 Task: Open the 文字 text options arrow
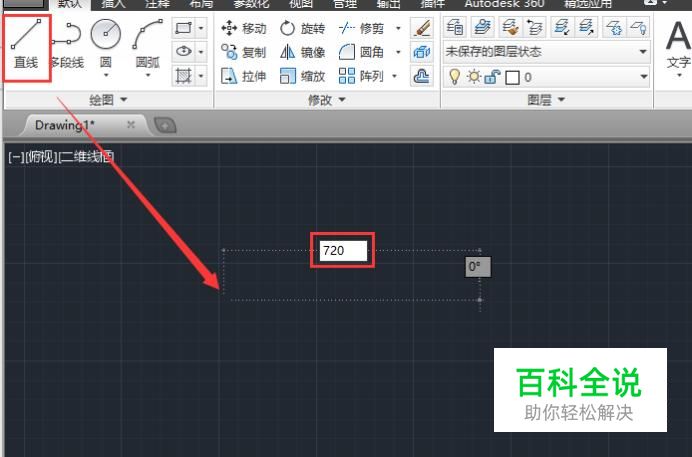tap(679, 75)
